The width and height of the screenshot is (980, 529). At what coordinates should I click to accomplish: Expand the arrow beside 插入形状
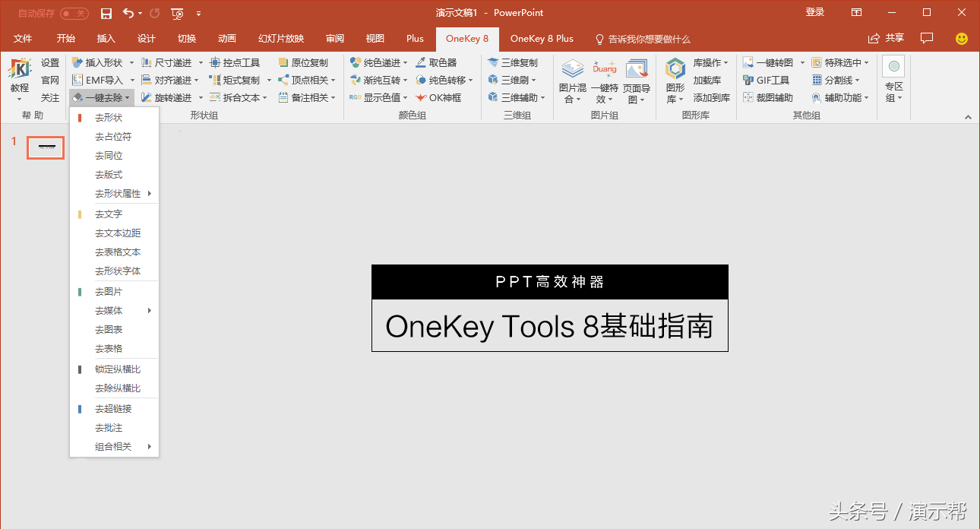[x=131, y=63]
